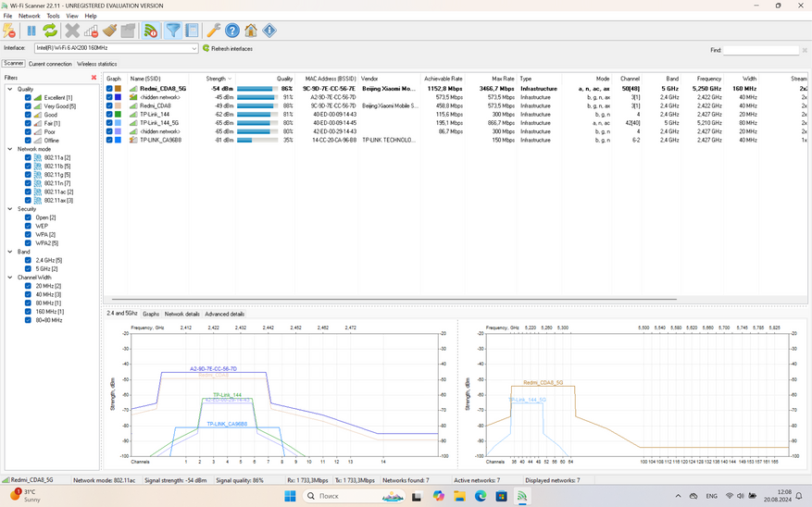Toggle the blue funnel filter icon

(173, 31)
